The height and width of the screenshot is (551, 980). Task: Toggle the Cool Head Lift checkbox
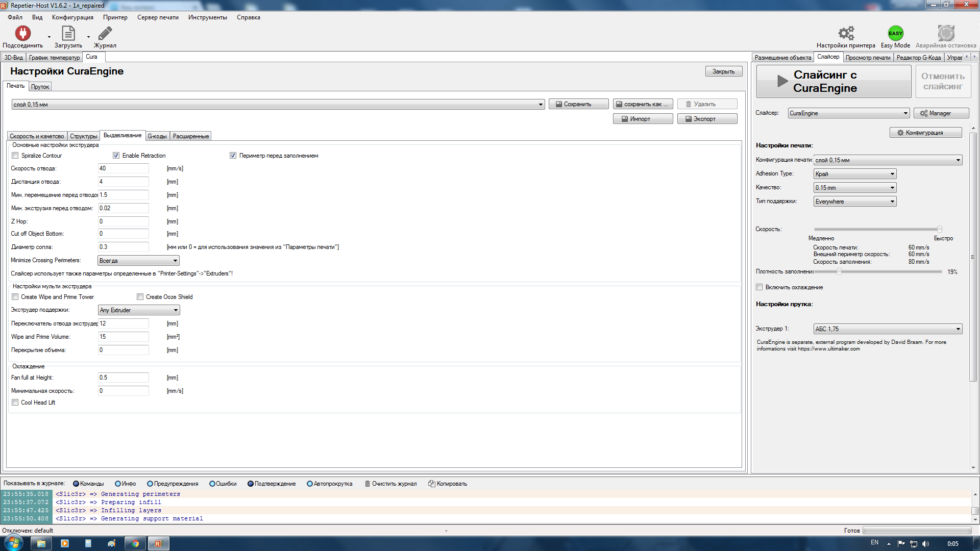[15, 403]
